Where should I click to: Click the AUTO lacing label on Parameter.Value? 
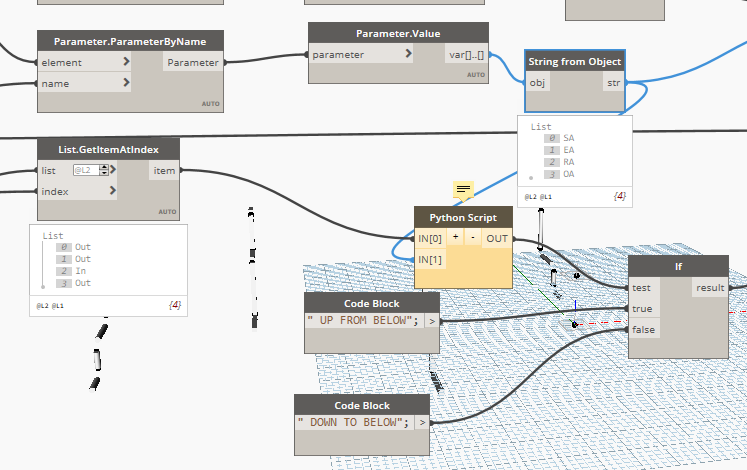476,75
